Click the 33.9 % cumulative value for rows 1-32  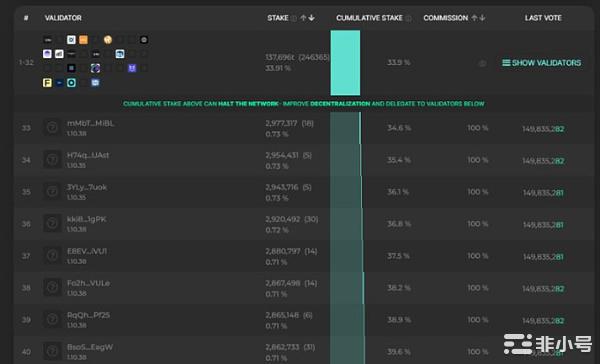[x=398, y=62]
